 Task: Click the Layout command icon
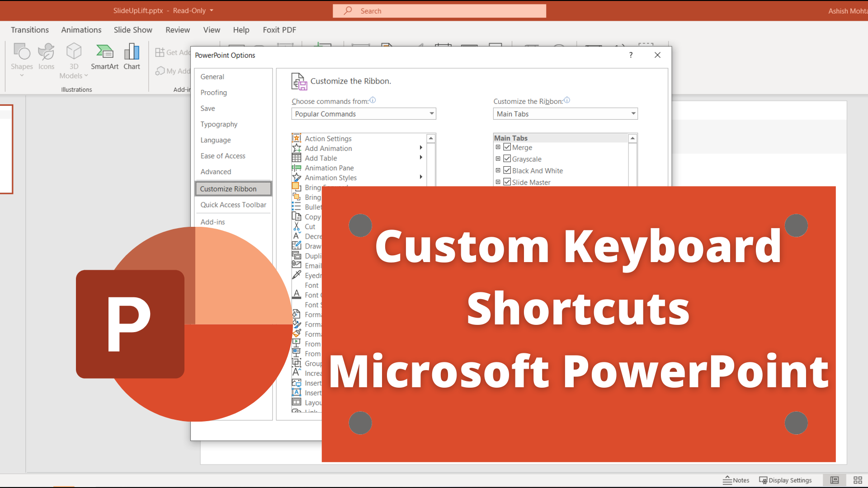tap(297, 402)
